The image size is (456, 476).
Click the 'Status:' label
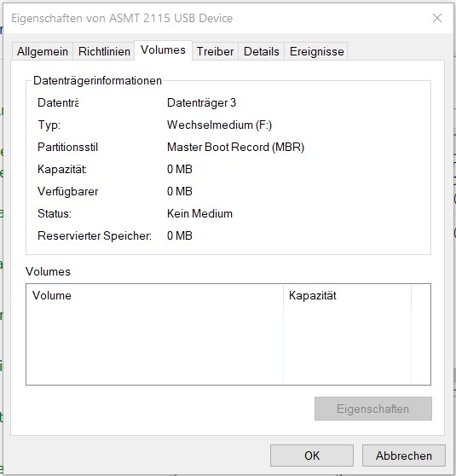coord(55,214)
